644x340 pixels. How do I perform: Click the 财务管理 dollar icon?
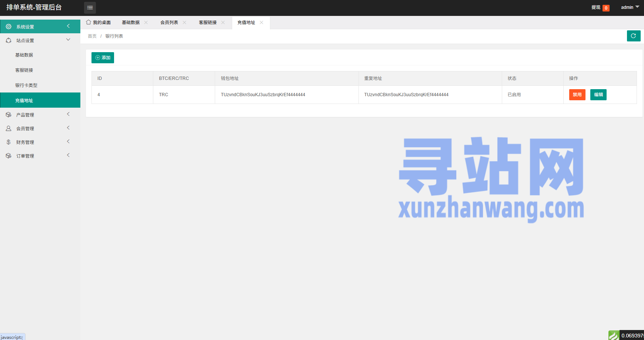click(9, 142)
